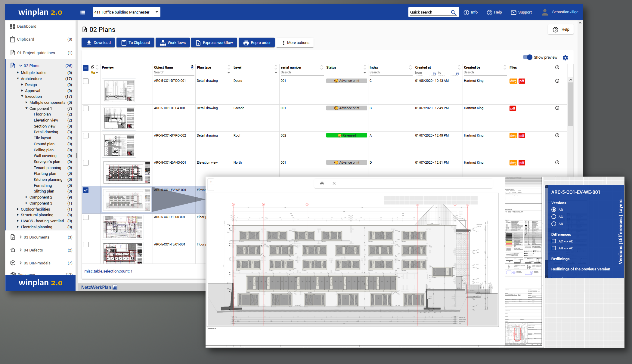Image resolution: width=632 pixels, height=364 pixels.
Task: Click the reset filter icon in table header
Action: pos(93,67)
